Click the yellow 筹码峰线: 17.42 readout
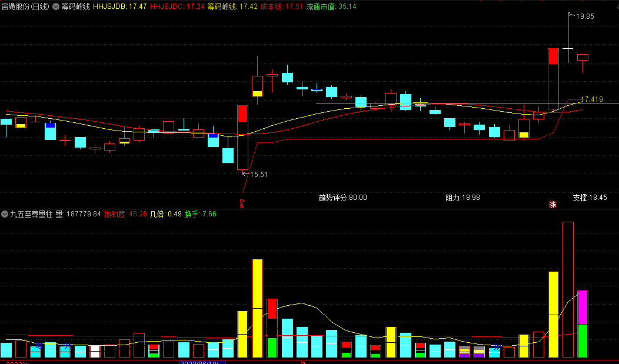This screenshot has height=364, width=619. click(x=232, y=6)
